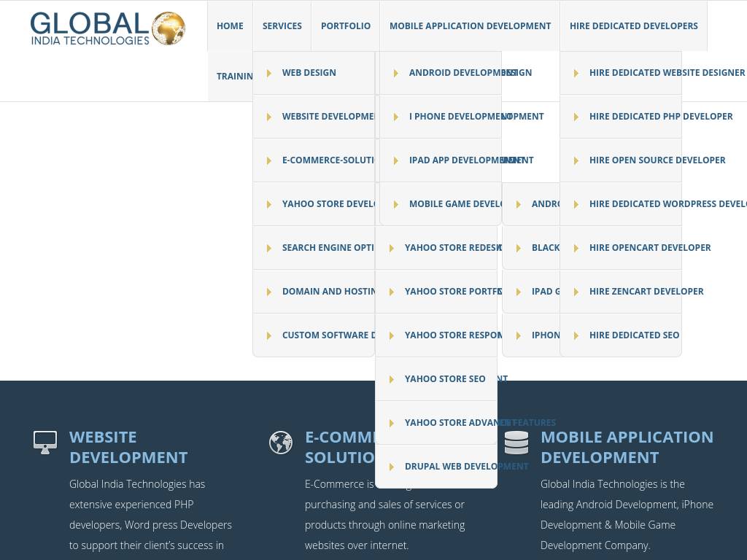Choose Domain and Hosting from Services
This screenshot has width=747, height=560.
pyautogui.click(x=328, y=292)
